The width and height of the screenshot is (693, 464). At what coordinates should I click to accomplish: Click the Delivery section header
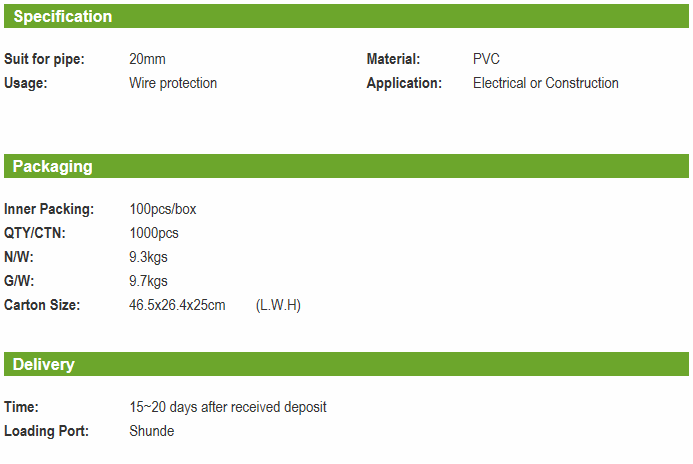tap(43, 364)
